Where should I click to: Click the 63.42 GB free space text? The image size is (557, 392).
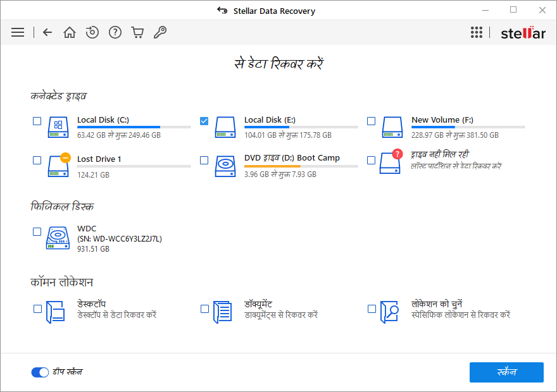[119, 135]
